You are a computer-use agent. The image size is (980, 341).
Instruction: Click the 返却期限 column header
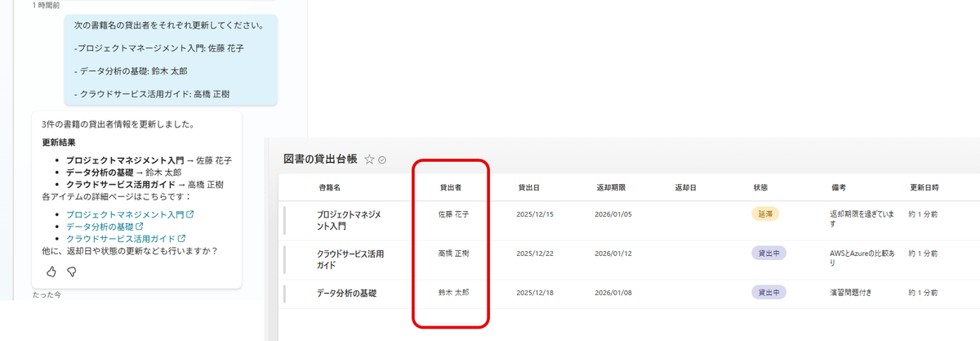tap(611, 187)
